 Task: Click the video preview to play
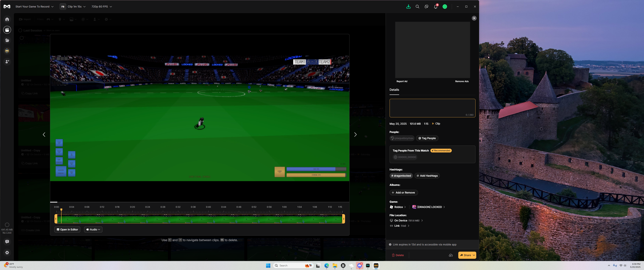pos(200,118)
